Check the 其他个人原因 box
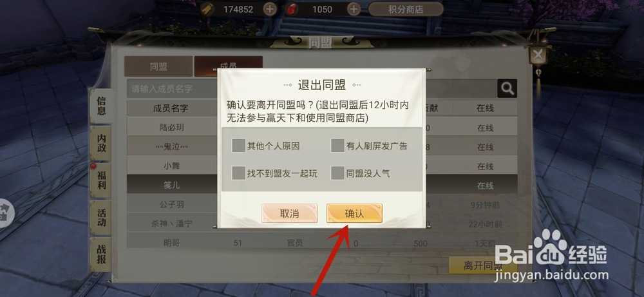This screenshot has width=644, height=297. 239,146
